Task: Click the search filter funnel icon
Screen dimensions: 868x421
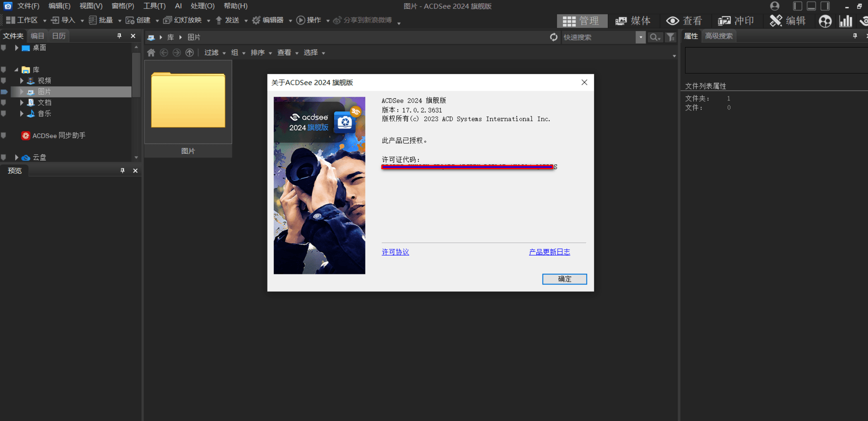Action: [x=670, y=37]
